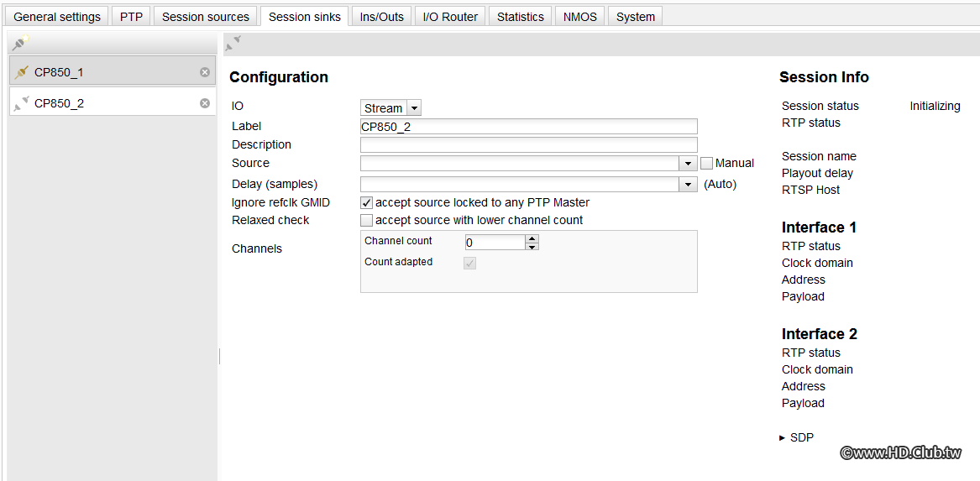The width and height of the screenshot is (980, 481).
Task: Click the Description text field
Action: click(528, 144)
